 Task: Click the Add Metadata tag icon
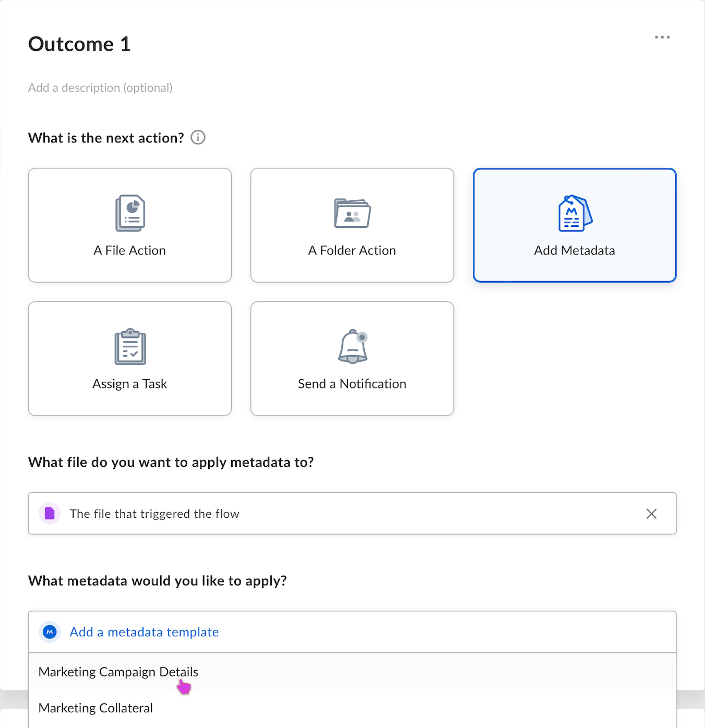[x=575, y=213]
